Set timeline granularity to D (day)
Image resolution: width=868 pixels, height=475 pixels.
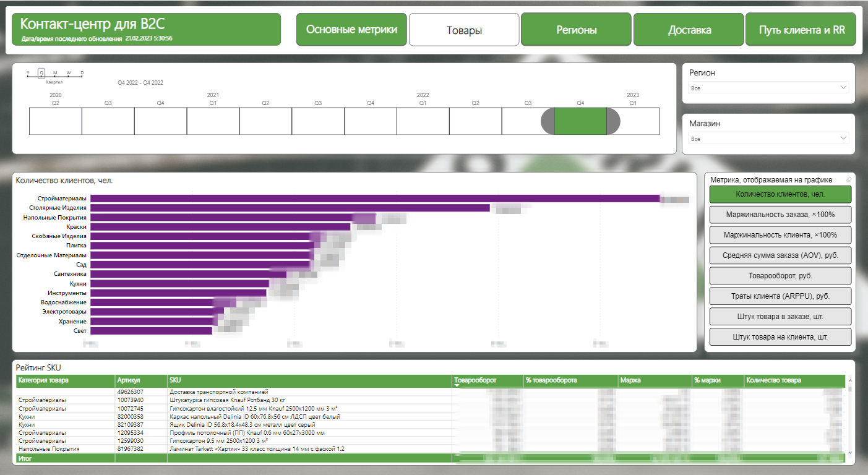(82, 73)
